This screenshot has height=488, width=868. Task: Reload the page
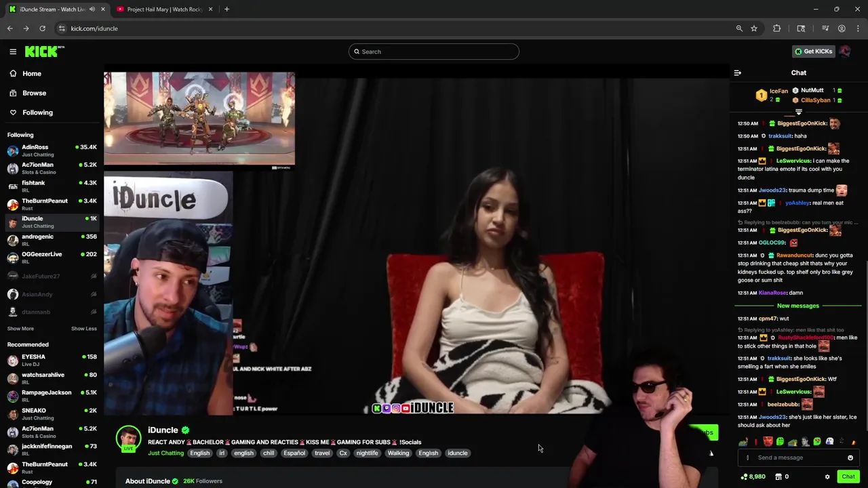tap(42, 28)
